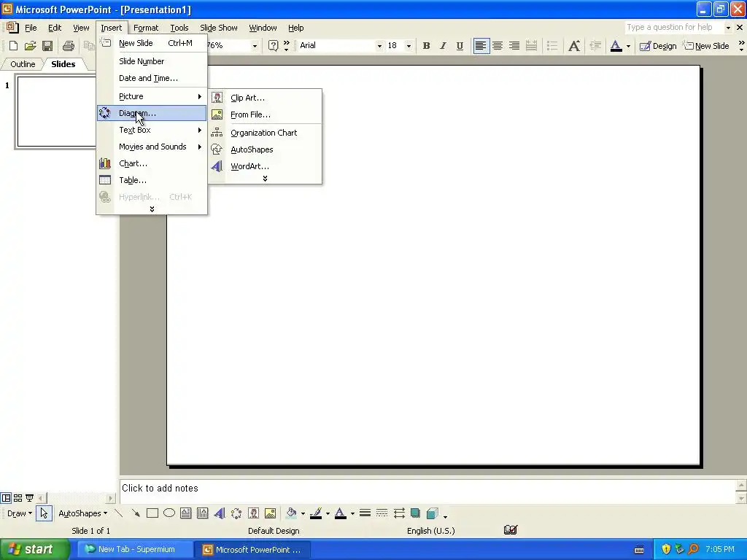Click the Bullets list icon in the toolbar
747x560 pixels.
pyautogui.click(x=552, y=46)
